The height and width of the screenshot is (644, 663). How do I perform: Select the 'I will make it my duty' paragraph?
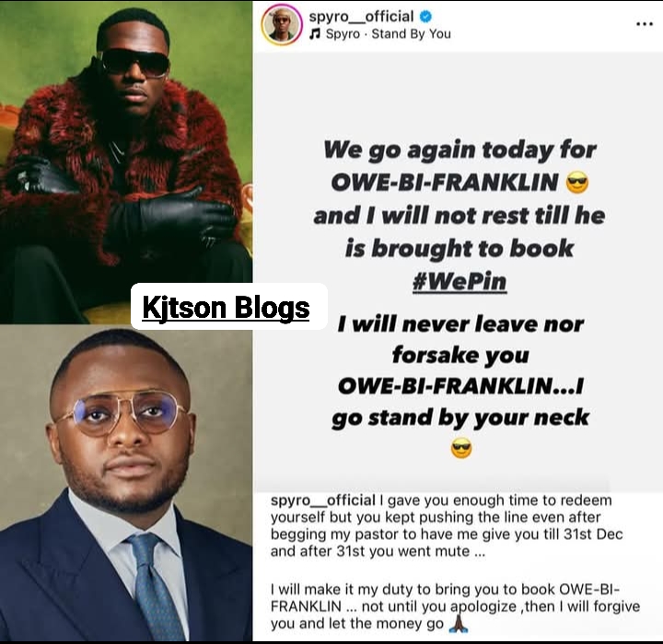(455, 606)
